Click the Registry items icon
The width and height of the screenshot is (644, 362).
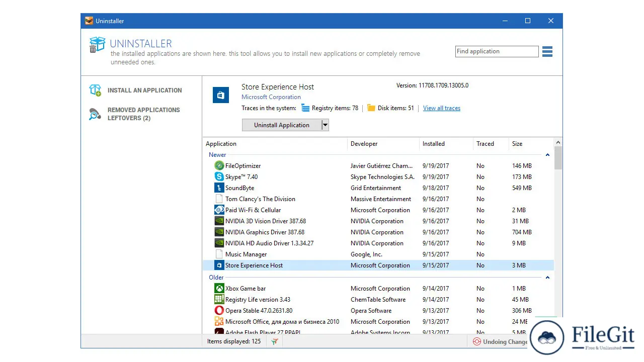tap(305, 108)
